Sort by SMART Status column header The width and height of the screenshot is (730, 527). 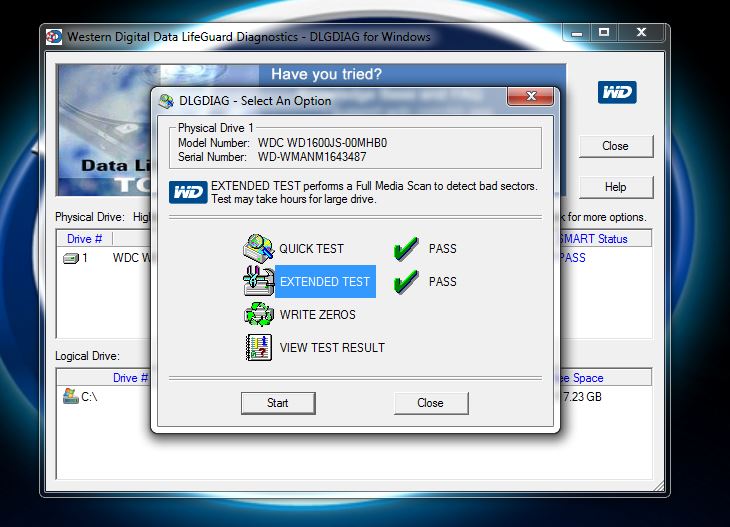(x=605, y=239)
